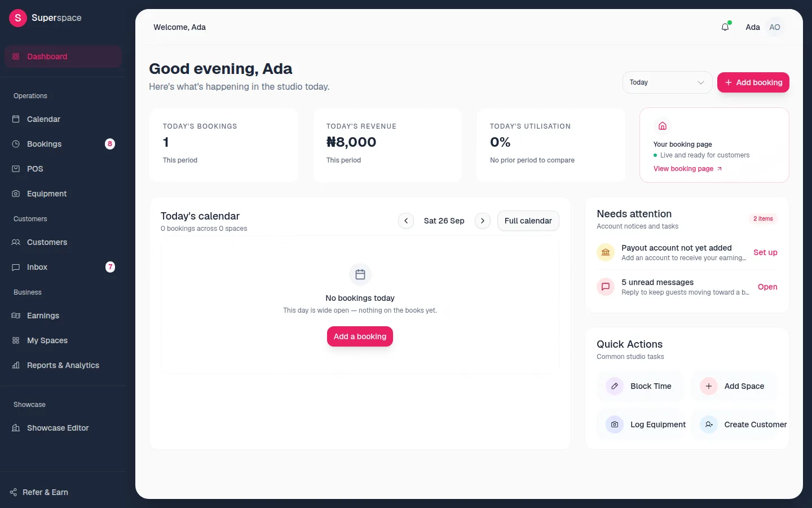Click the Add Space plus icon

point(709,386)
